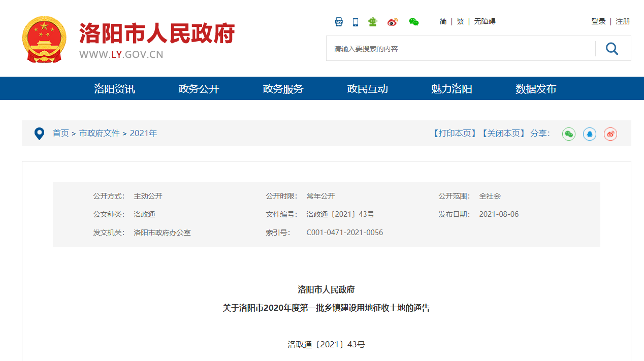Open the mobile phone version icon
This screenshot has width=644, height=361.
(356, 22)
